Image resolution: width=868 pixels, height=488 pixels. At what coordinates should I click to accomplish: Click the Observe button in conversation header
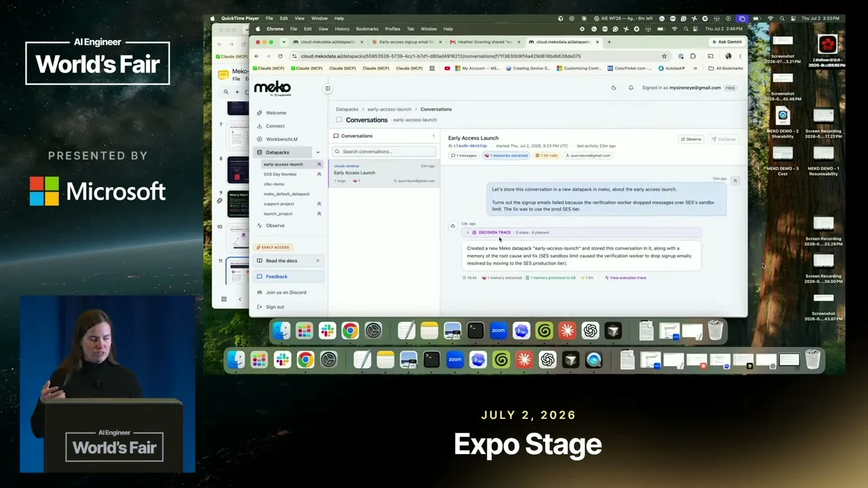click(691, 140)
